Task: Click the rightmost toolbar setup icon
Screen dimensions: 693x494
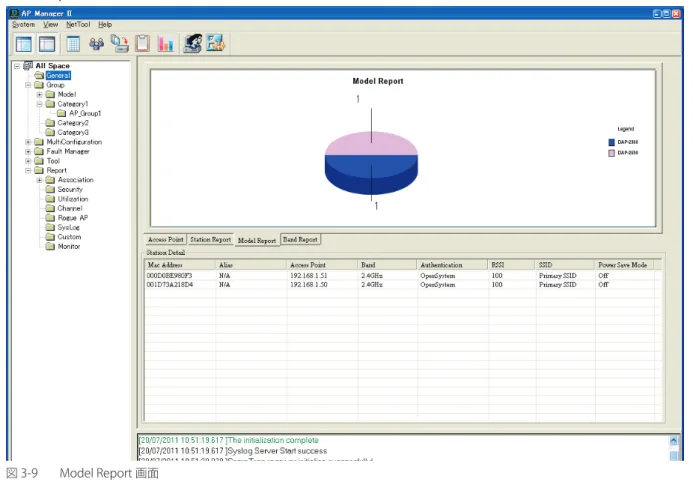Action: pos(216,43)
